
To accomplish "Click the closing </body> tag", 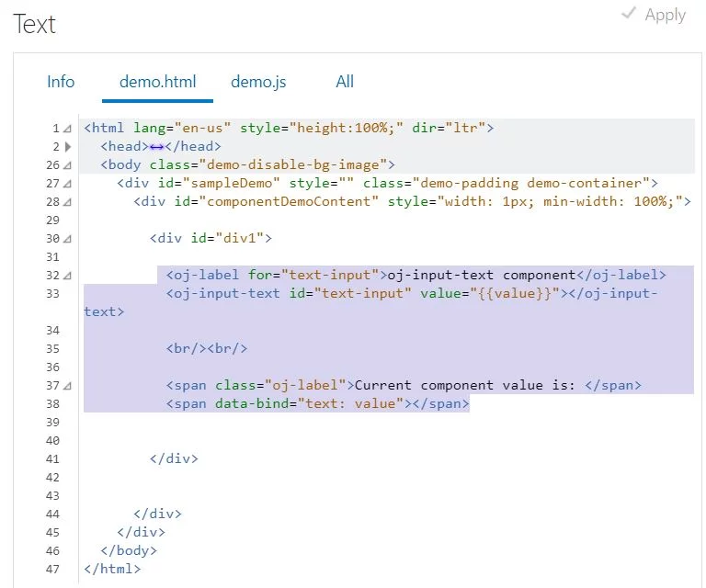I will click(129, 550).
